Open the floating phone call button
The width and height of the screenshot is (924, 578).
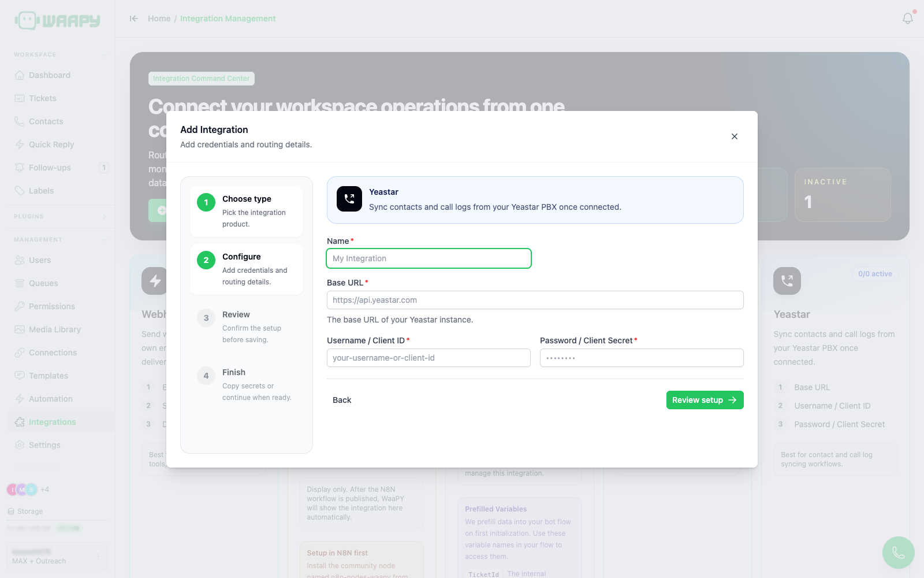898,553
